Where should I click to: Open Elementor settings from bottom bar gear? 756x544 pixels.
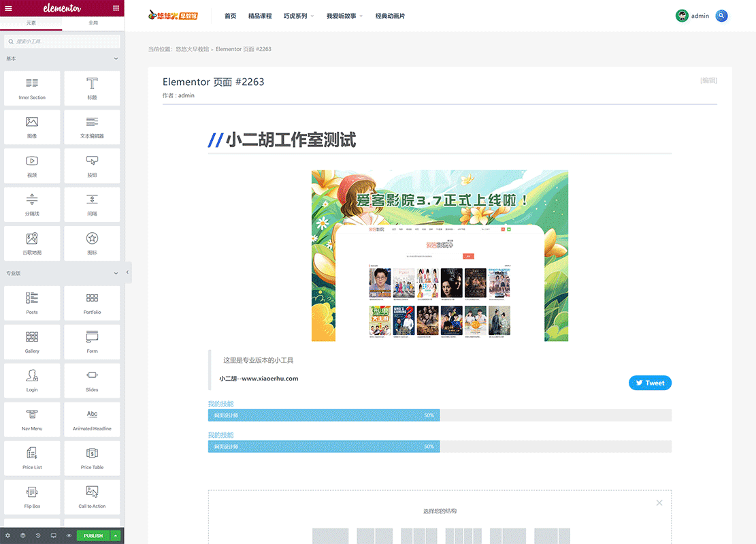[7, 536]
